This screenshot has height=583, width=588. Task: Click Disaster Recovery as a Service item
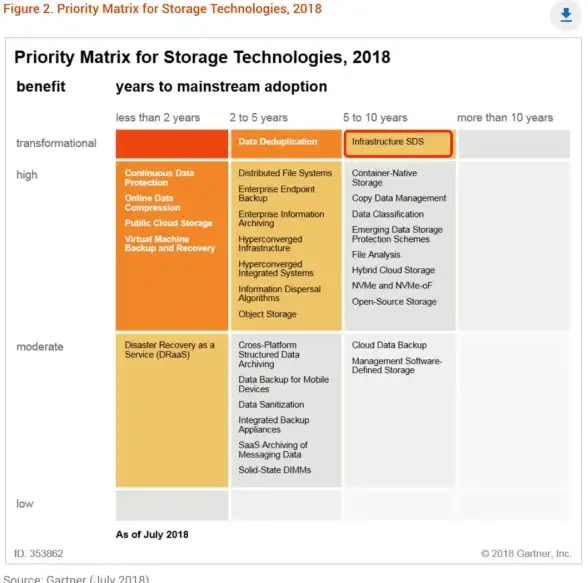tap(170, 350)
